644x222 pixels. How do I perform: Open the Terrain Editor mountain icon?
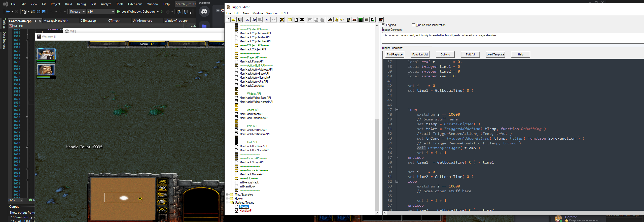330,20
